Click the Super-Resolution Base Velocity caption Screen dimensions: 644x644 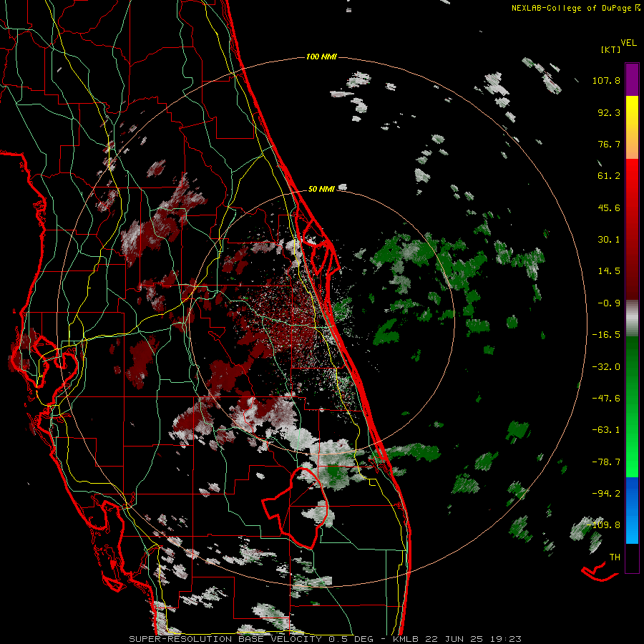tap(326, 639)
